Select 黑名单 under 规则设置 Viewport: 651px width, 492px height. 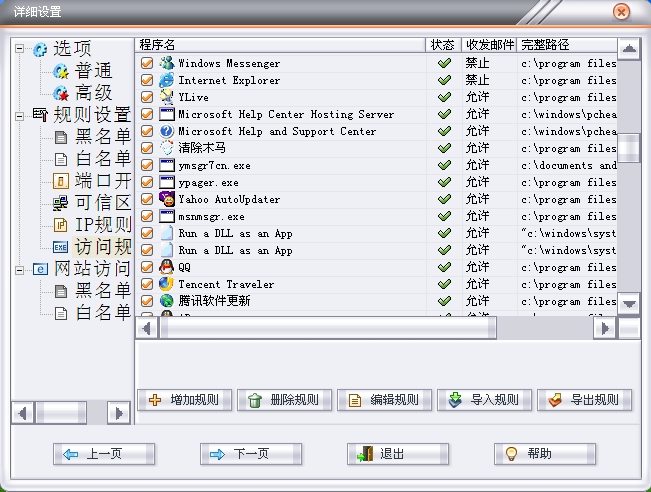tap(103, 137)
